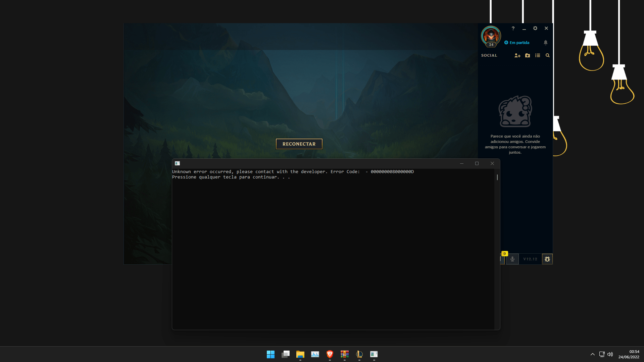
Task: Click the yellow 9 notification badge
Action: click(x=504, y=254)
